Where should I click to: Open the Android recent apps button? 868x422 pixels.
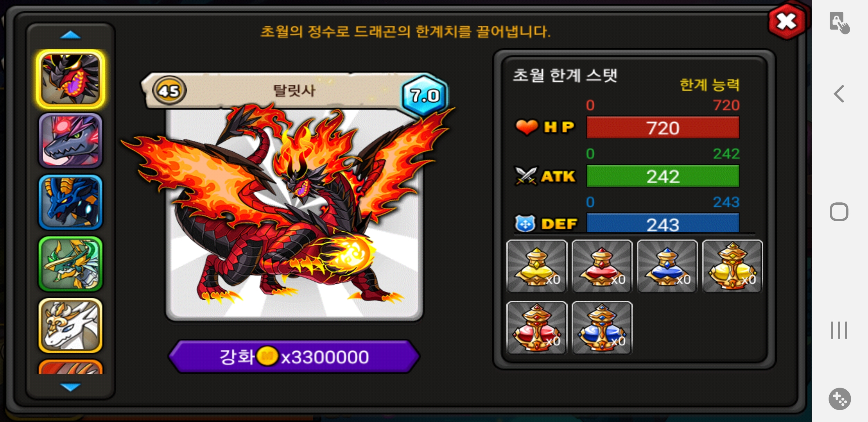839,330
